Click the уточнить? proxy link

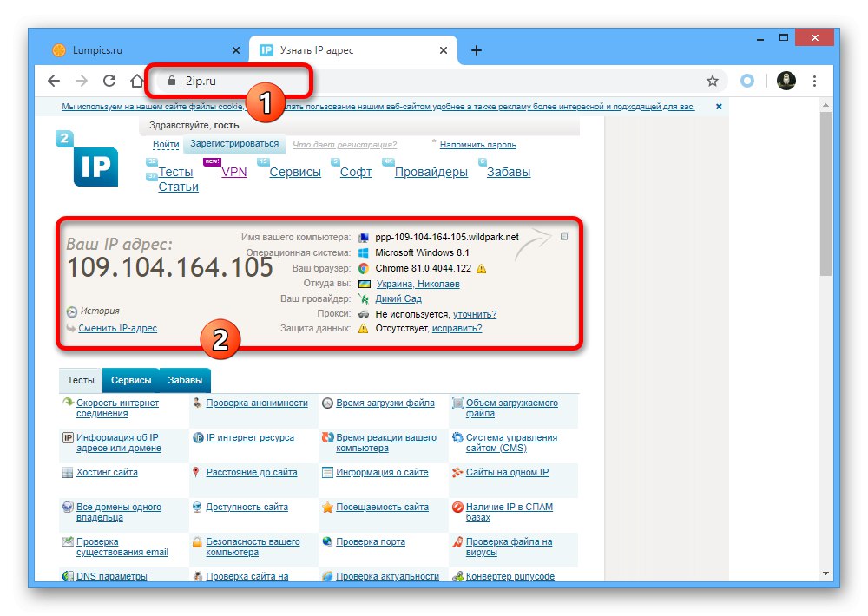pyautogui.click(x=475, y=314)
